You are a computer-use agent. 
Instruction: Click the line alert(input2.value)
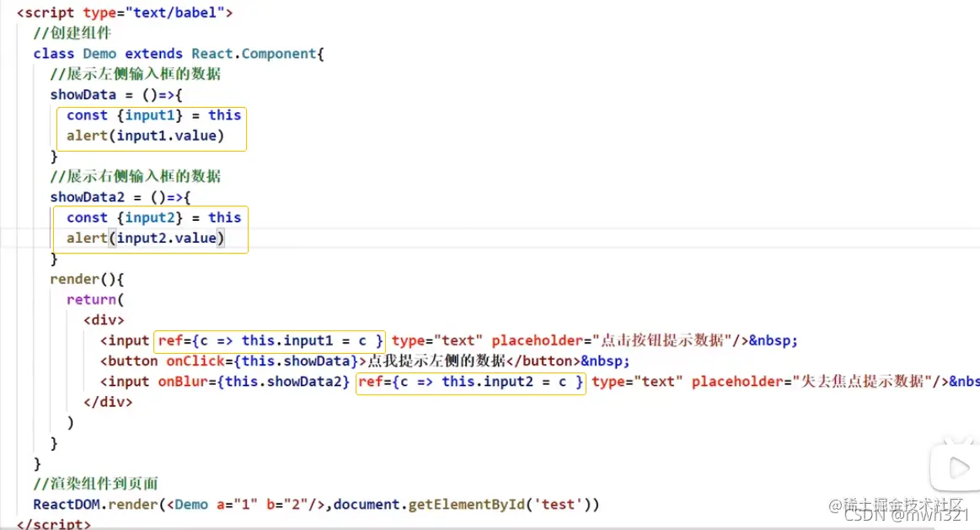145,238
